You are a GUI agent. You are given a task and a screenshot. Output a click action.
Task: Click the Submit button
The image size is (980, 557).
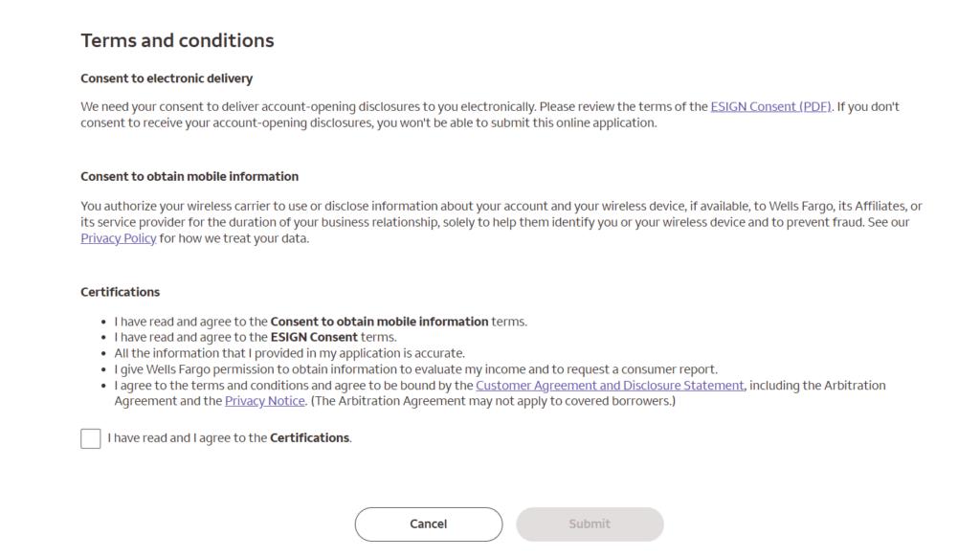pyautogui.click(x=590, y=524)
